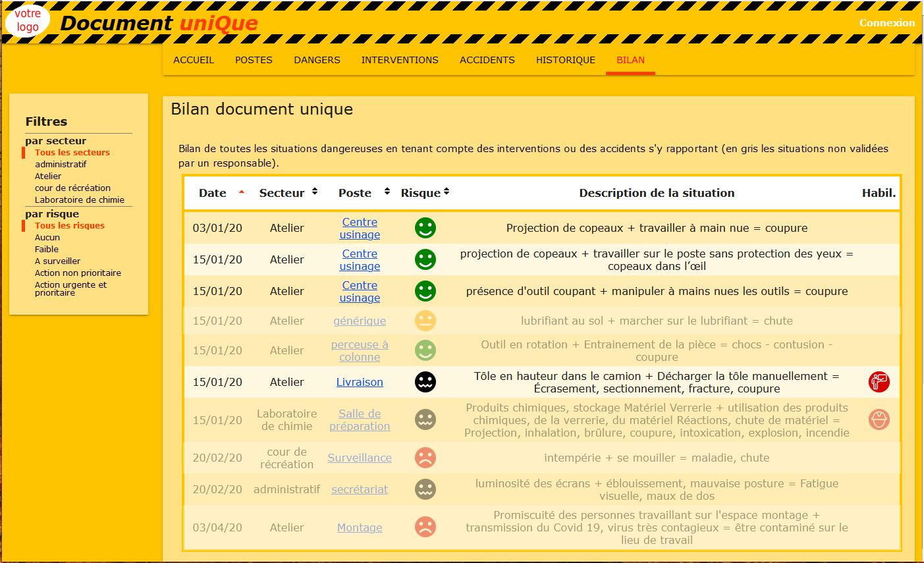The image size is (924, 563).
Task: Select the 'A surveiller' risk filter
Action: [x=57, y=261]
